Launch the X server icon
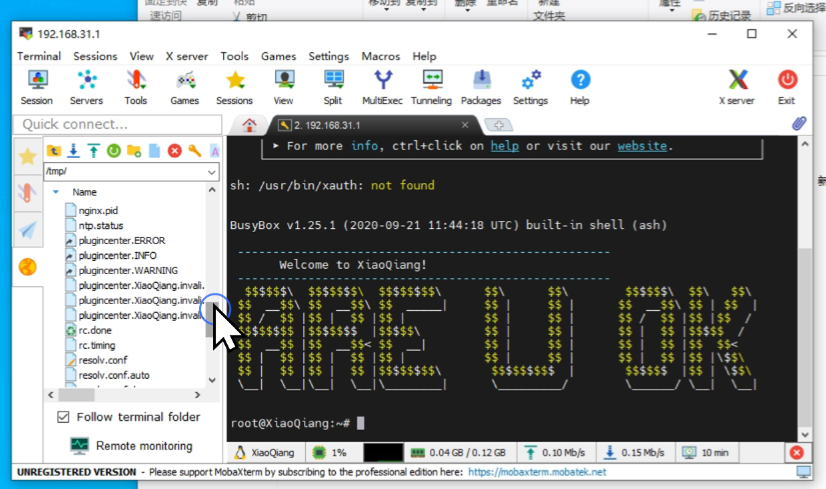The image size is (826, 489). 737,86
